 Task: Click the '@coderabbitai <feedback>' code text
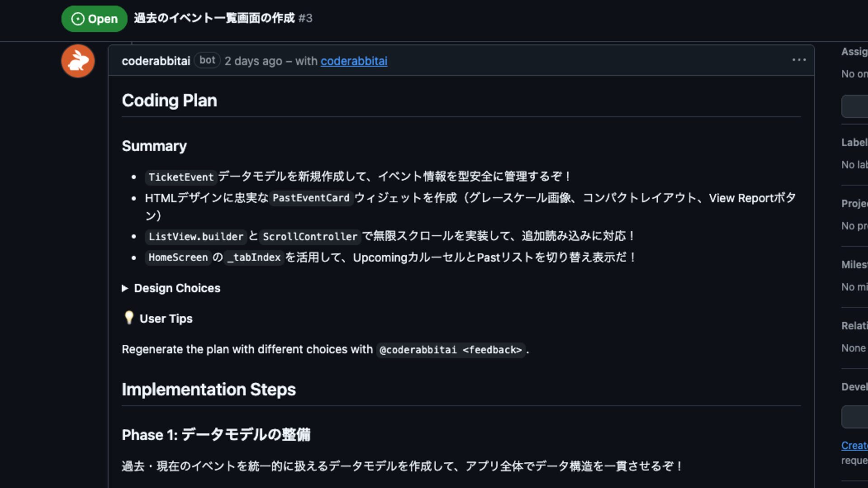tap(450, 350)
